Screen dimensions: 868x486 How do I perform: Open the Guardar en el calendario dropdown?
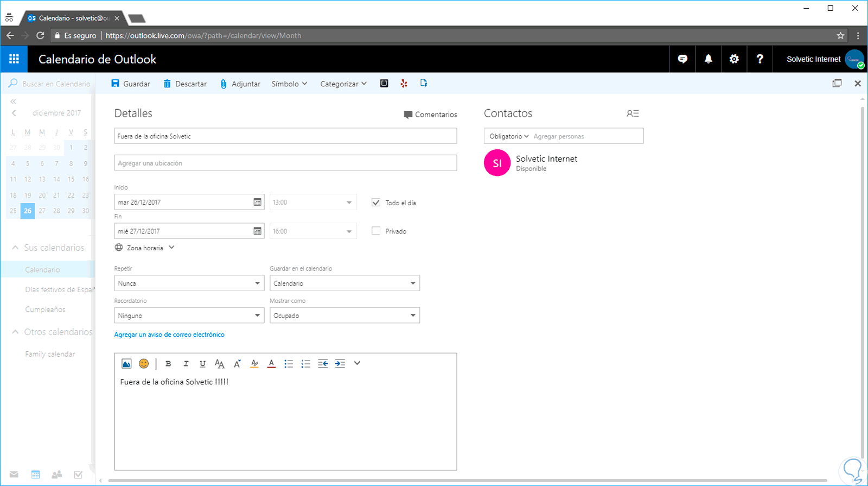(344, 283)
